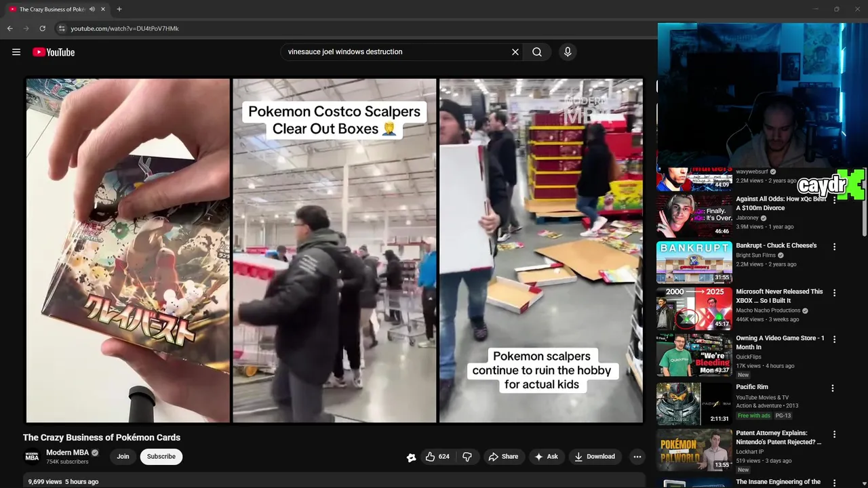Click the youtube.com address bar URL
The image size is (868, 488).
[125, 28]
